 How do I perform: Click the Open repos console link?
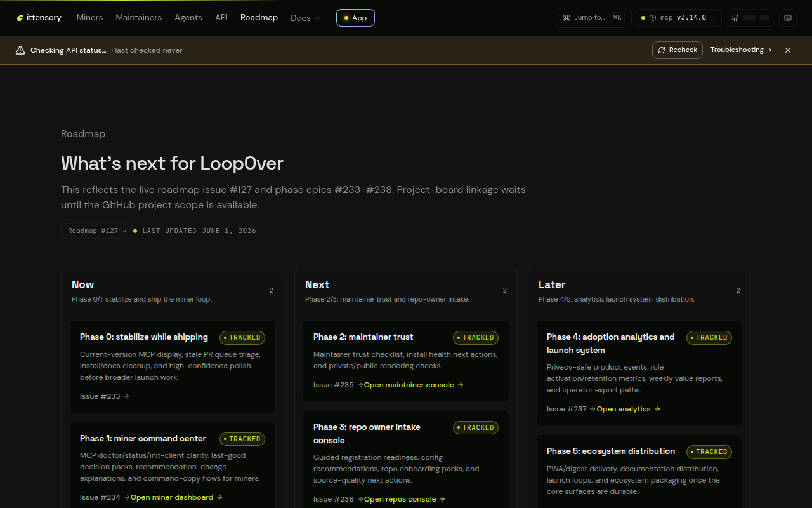coord(405,499)
